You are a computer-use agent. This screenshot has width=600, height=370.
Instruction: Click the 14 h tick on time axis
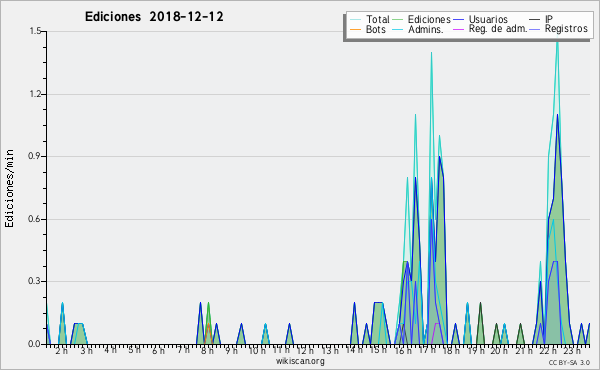(x=354, y=350)
